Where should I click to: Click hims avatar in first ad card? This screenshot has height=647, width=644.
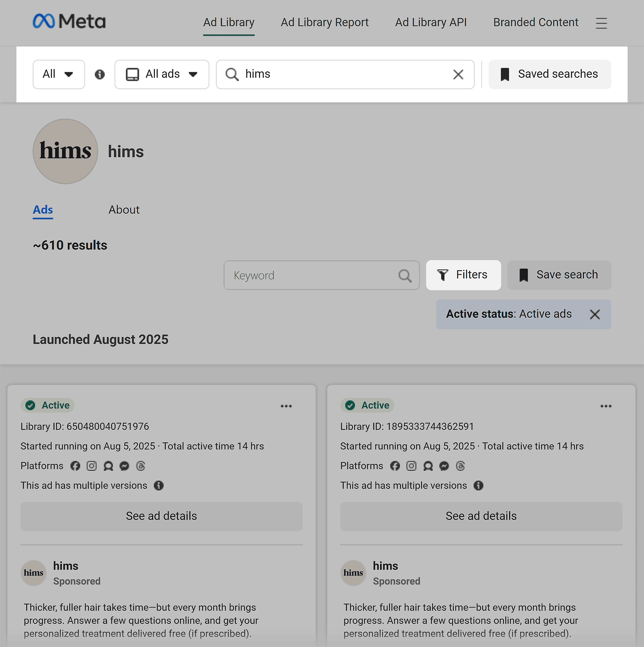(x=33, y=573)
